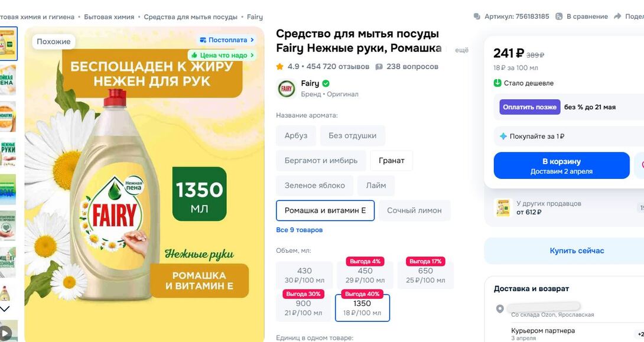The width and height of the screenshot is (644, 342).
Task: Click the compare icon next to В сравнение
Action: (559, 17)
